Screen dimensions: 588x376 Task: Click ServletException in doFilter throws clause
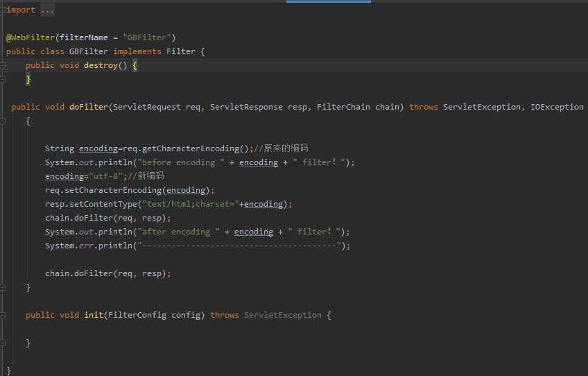point(482,107)
